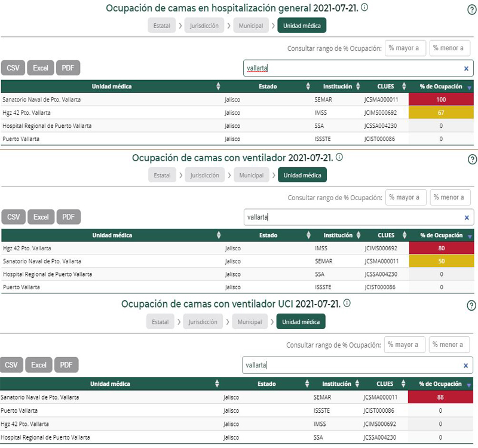Clear the vallarta search in first table
This screenshot has width=478, height=448.
(x=467, y=69)
